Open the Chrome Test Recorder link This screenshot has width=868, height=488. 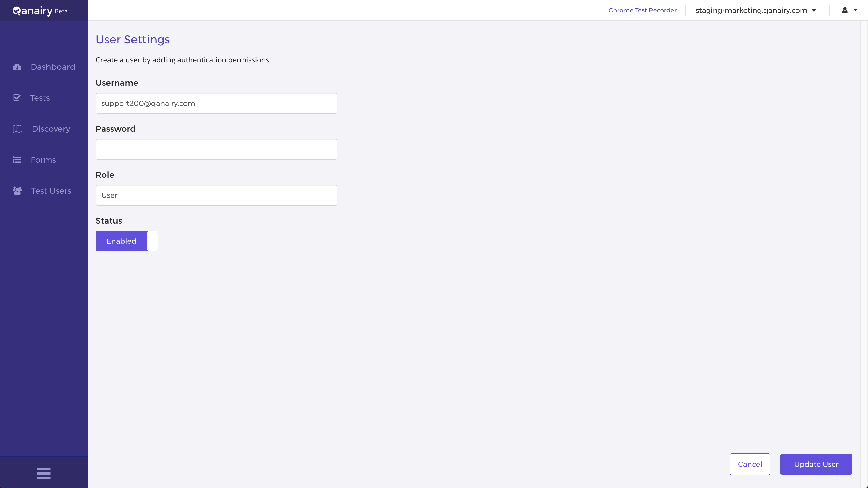642,10
